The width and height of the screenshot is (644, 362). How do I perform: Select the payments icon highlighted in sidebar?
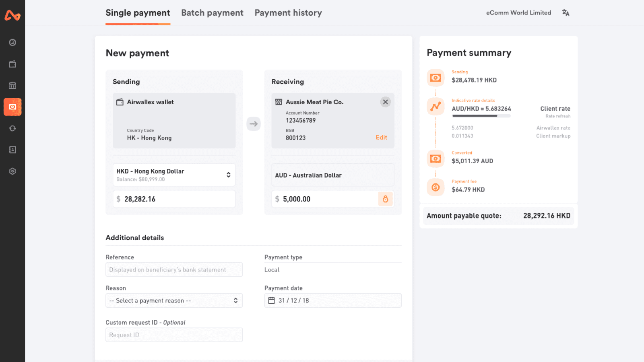[12, 107]
